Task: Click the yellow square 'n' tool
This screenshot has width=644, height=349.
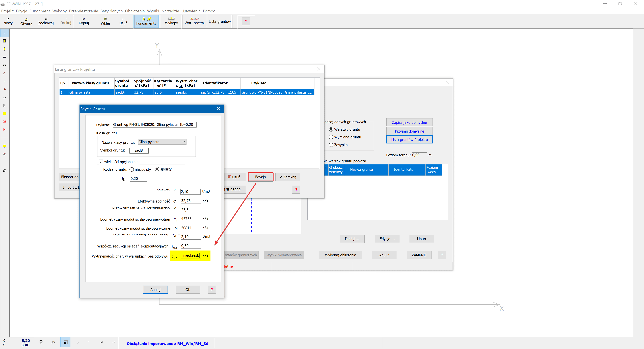Action: (x=5, y=113)
